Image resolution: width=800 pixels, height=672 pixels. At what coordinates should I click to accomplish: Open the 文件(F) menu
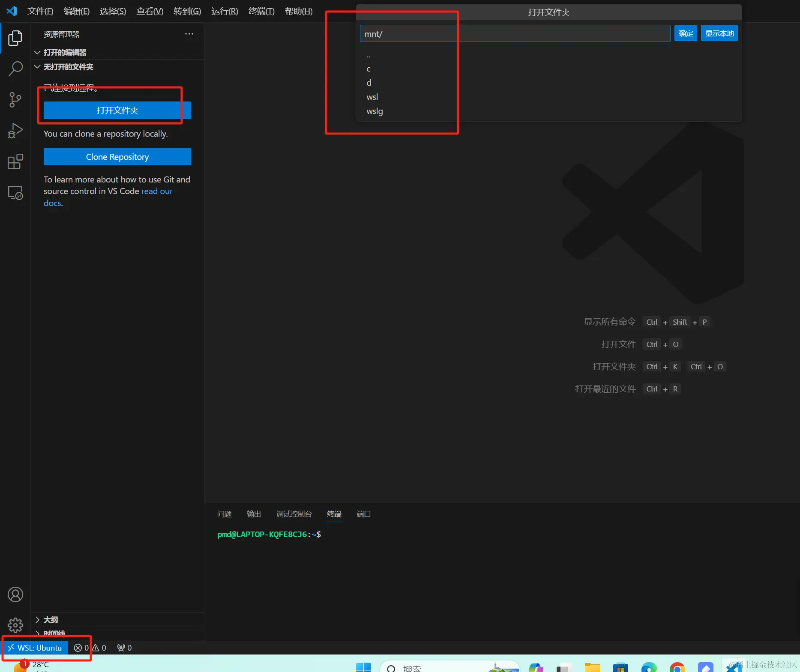40,11
